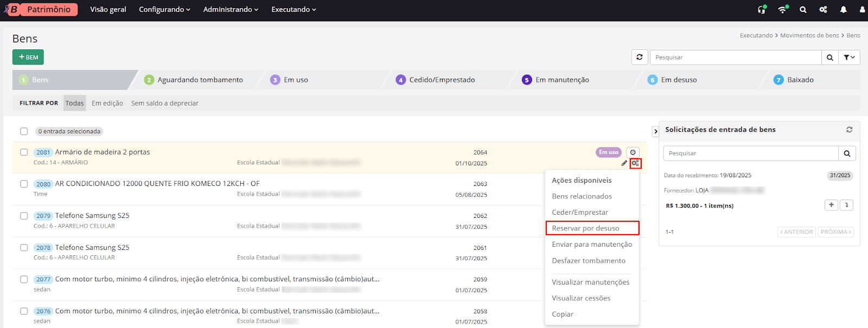Select the checkbox for item 2079 Telefone Samsung
This screenshot has height=328, width=868.
point(24,216)
